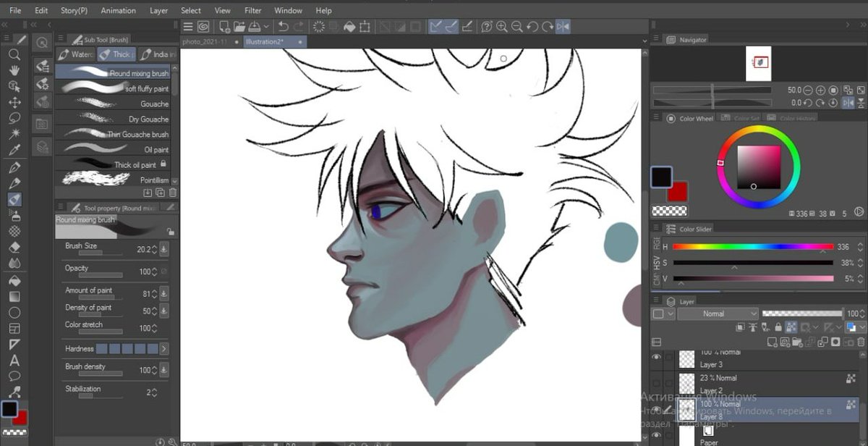Select the Pen tool

pos(14,168)
